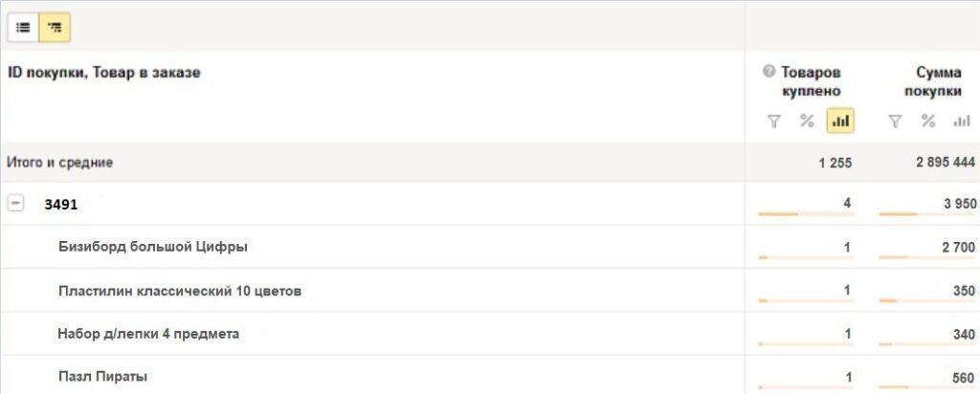Click the ID покупки, Товар в заказе header

click(x=104, y=72)
